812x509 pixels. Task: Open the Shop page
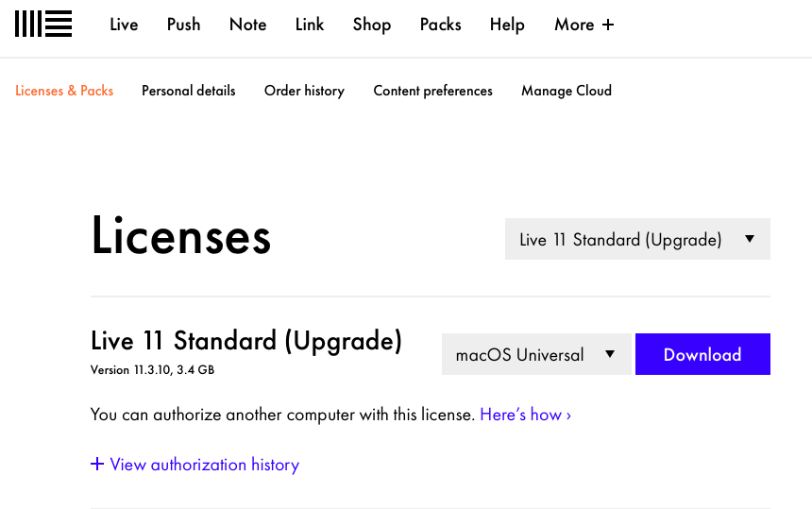tap(372, 25)
